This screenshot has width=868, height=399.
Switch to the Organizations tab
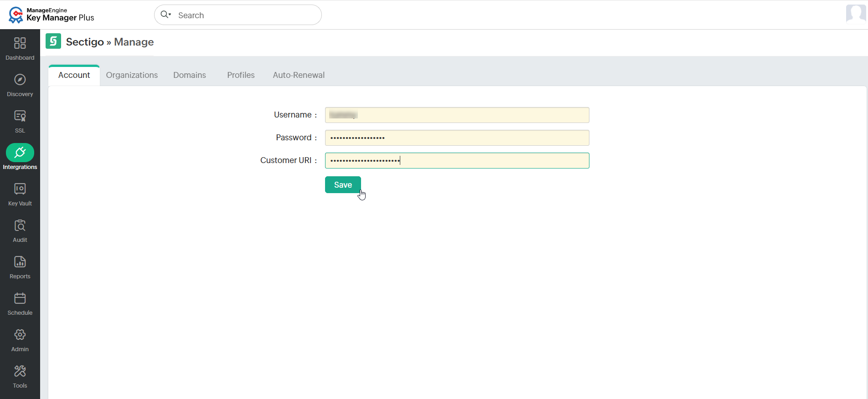pos(132,75)
